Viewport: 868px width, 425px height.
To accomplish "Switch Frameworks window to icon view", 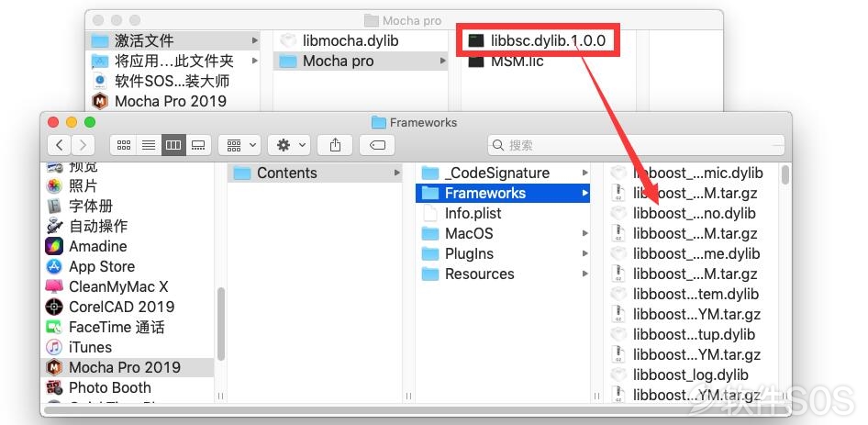I will coord(124,145).
